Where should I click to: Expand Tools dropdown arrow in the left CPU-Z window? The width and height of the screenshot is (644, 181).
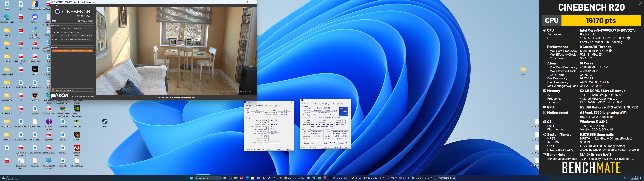(x=273, y=149)
